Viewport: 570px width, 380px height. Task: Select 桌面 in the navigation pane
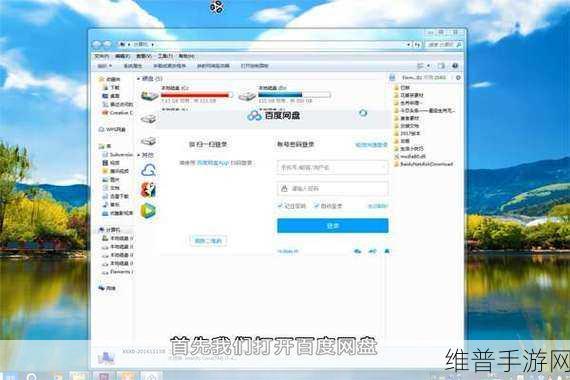(x=115, y=96)
